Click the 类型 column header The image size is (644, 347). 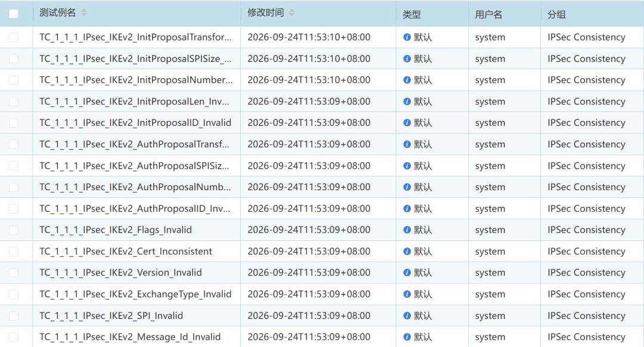pos(411,15)
